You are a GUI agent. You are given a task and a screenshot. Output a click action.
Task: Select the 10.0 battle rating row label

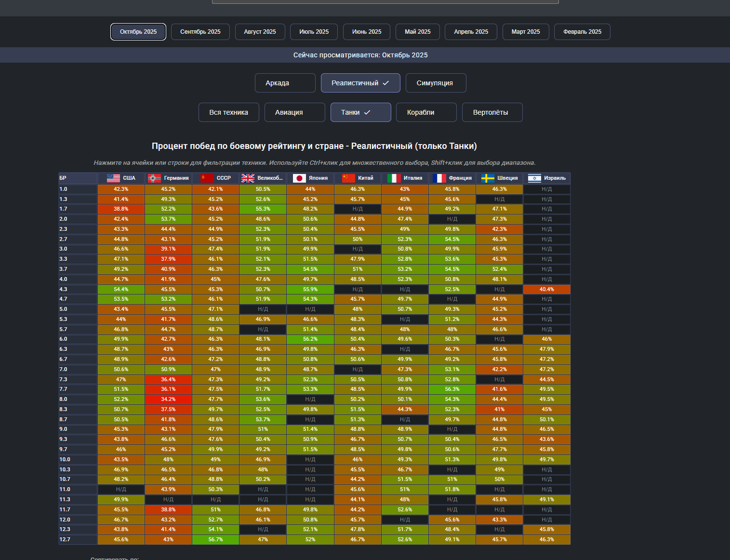coord(78,460)
